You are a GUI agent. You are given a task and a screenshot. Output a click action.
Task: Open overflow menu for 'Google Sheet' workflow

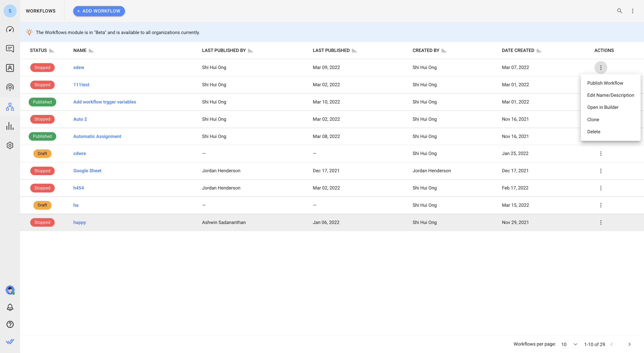[601, 170]
